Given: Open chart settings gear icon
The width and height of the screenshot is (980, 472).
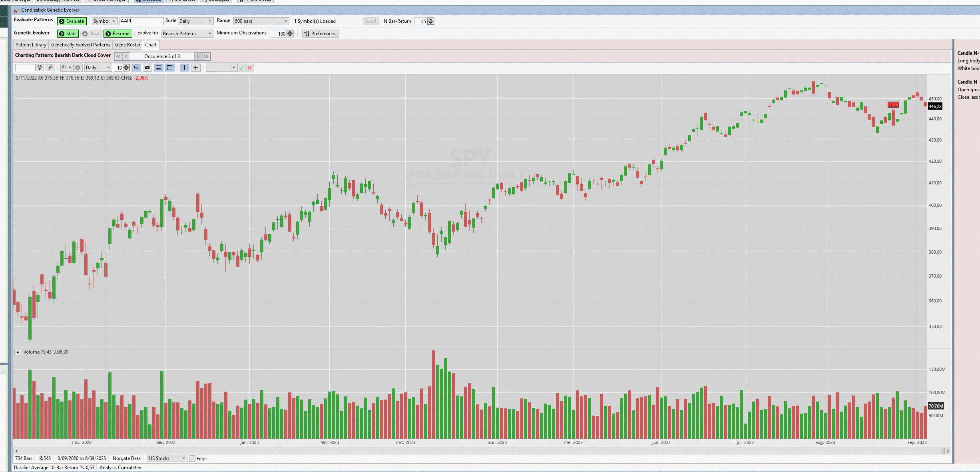Looking at the screenshot, I should click(x=78, y=68).
